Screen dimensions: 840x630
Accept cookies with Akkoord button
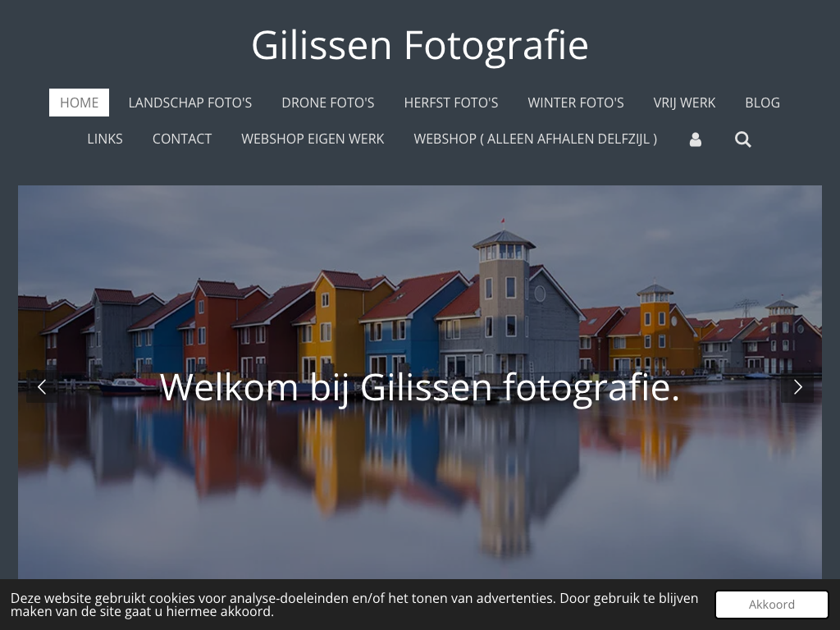771,605
